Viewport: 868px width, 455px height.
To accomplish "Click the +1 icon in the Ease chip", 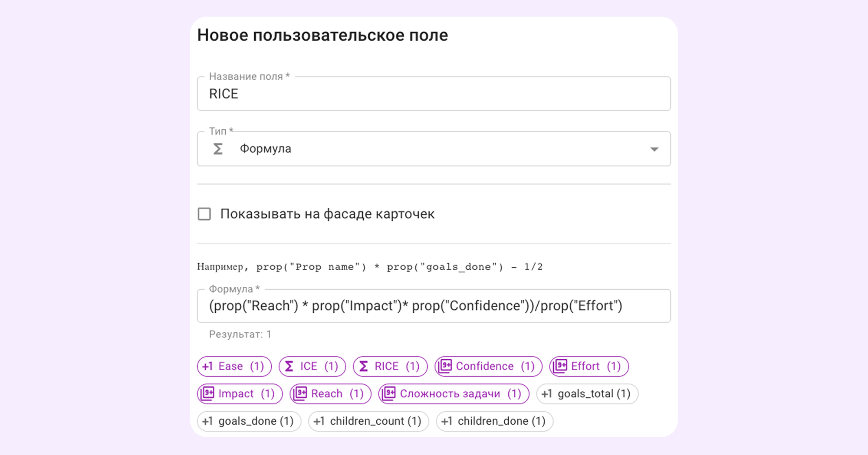I will point(207,367).
